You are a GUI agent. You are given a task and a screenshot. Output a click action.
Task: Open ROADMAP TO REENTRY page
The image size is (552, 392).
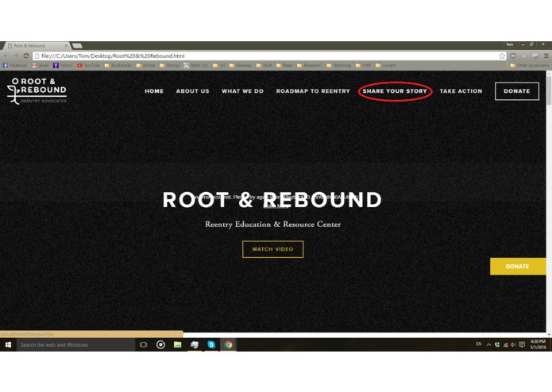(x=313, y=91)
